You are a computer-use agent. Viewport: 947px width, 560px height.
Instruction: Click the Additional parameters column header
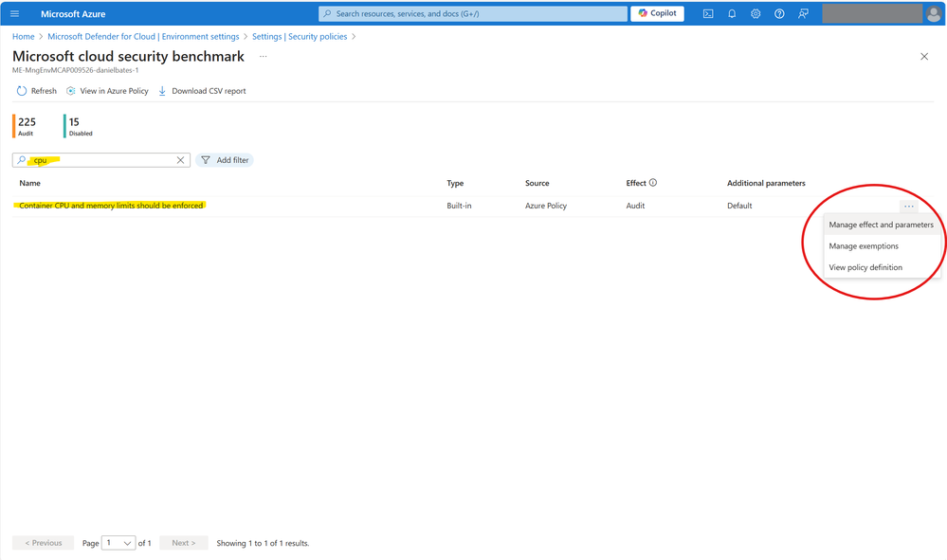[x=766, y=183]
